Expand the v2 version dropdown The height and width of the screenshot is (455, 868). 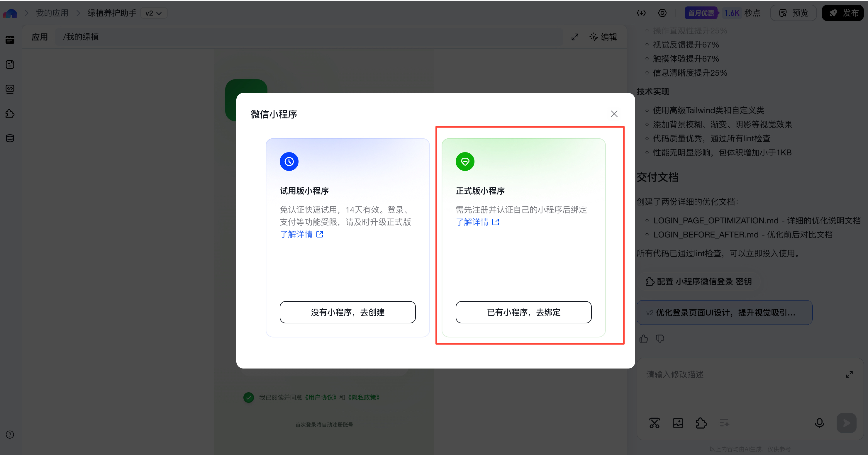[x=153, y=13]
